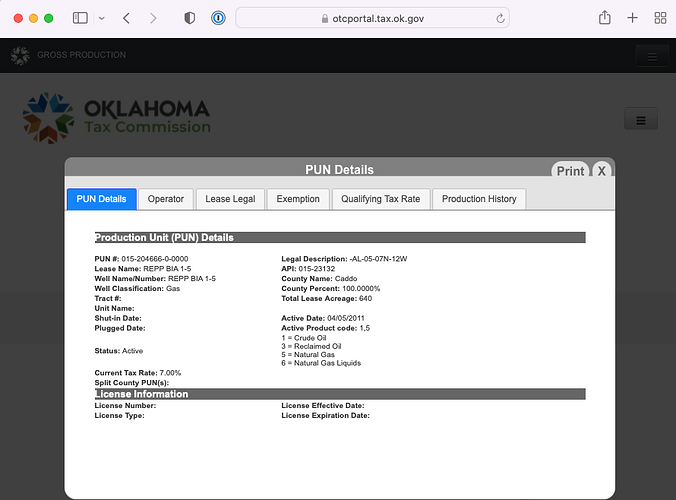Go forward with the forward arrow
The image size is (676, 500).
point(153,18)
